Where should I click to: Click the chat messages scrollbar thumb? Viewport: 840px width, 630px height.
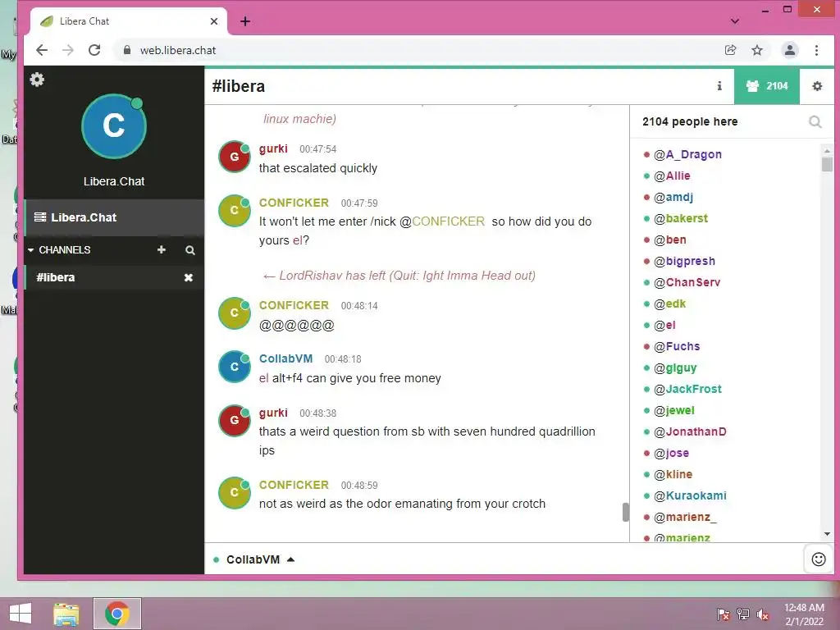pyautogui.click(x=625, y=512)
